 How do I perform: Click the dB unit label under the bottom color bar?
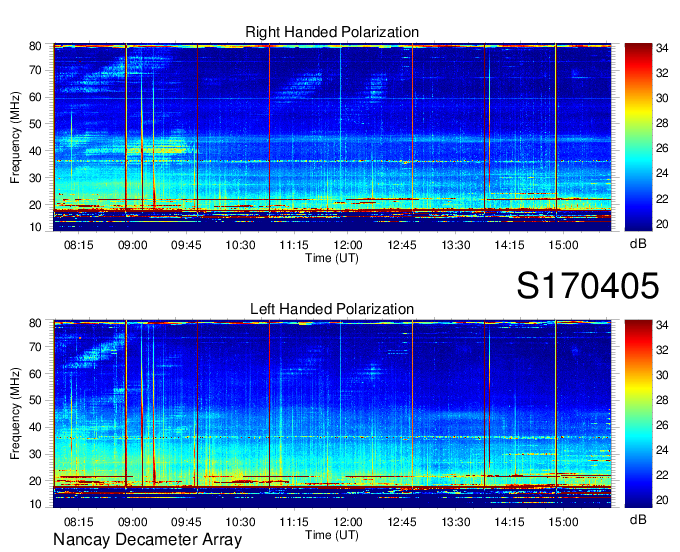point(638,519)
